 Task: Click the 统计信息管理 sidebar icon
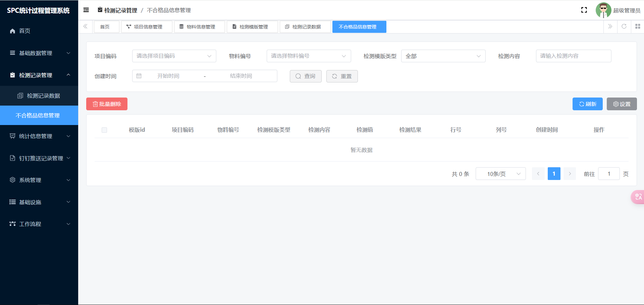point(12,136)
